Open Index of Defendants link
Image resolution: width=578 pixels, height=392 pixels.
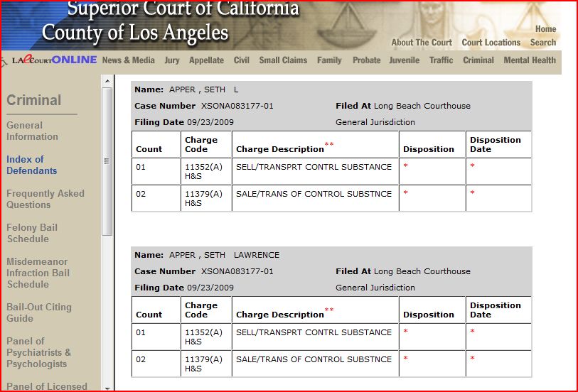(32, 165)
